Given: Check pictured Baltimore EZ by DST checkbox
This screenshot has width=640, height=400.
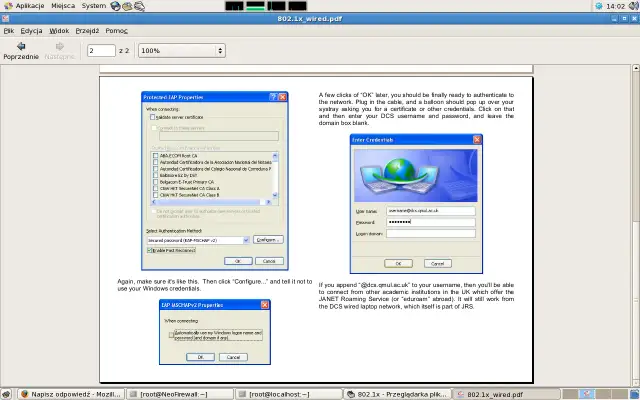Looking at the screenshot, I should (155, 175).
